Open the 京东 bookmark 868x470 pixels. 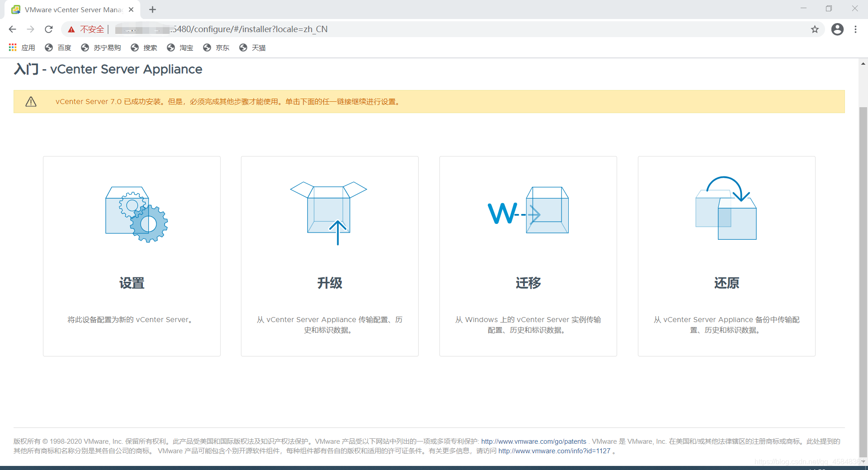coord(216,47)
